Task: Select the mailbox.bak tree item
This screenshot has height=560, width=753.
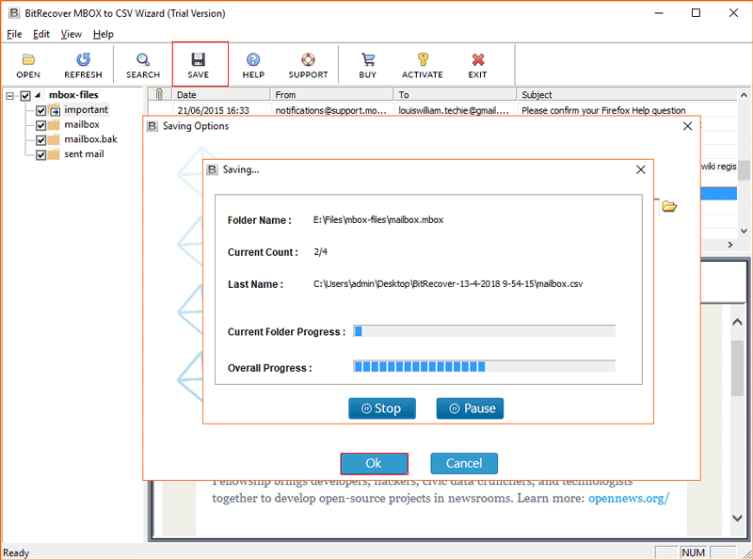Action: click(90, 139)
